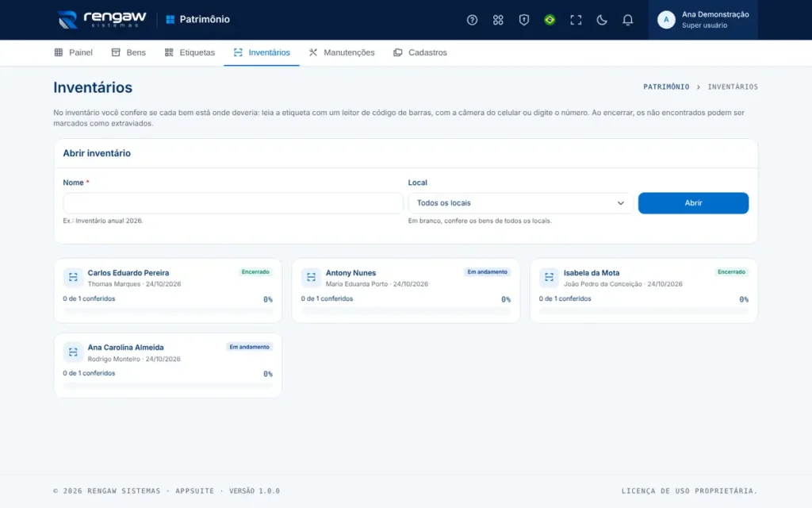Switch to the Manutenções tab
Screen dimensions: 812x508
click(342, 52)
